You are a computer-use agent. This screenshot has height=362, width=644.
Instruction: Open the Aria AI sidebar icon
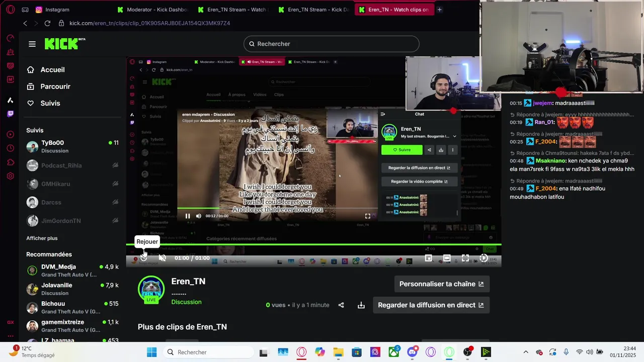coord(10,100)
